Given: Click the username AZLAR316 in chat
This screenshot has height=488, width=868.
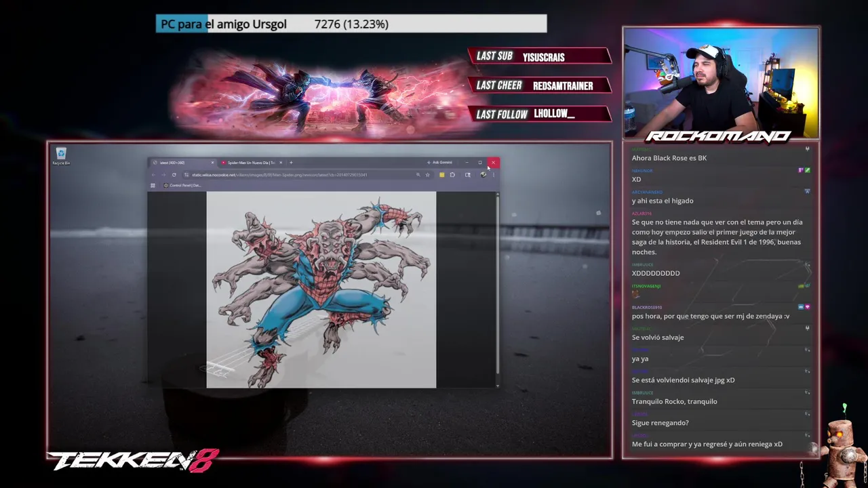Looking at the screenshot, I should click(642, 213).
